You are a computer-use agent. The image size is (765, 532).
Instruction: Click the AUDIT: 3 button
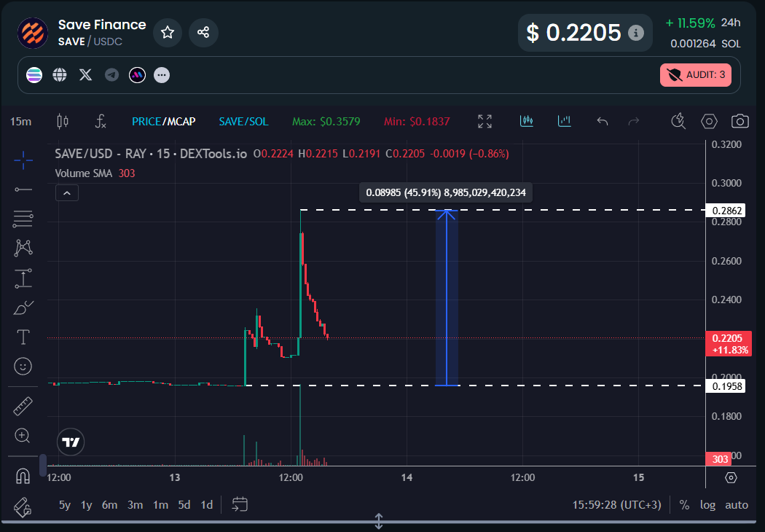pos(696,74)
